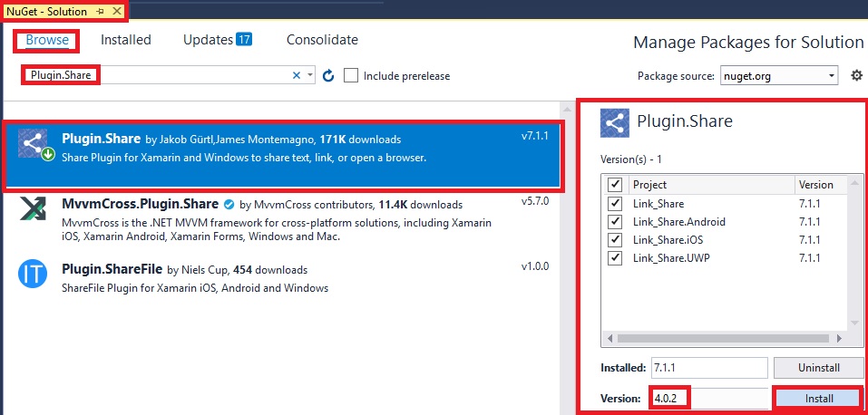The width and height of the screenshot is (868, 415).
Task: Click the Uninstall button
Action: 819,367
